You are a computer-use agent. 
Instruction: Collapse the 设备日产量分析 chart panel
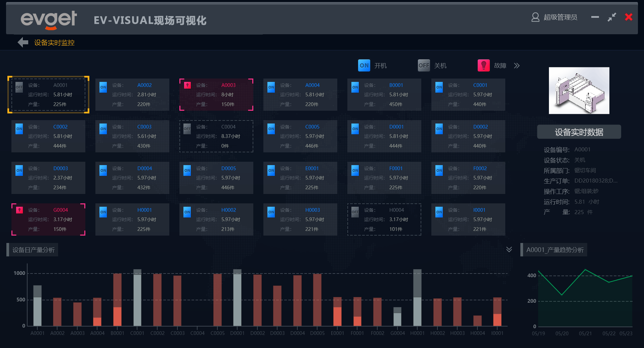point(509,250)
